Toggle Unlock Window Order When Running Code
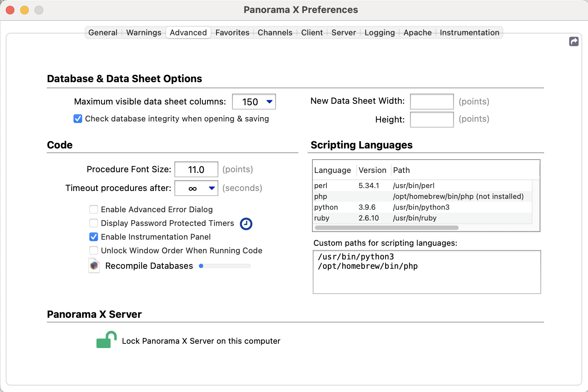Screen dimensions: 588x392 (x=94, y=250)
